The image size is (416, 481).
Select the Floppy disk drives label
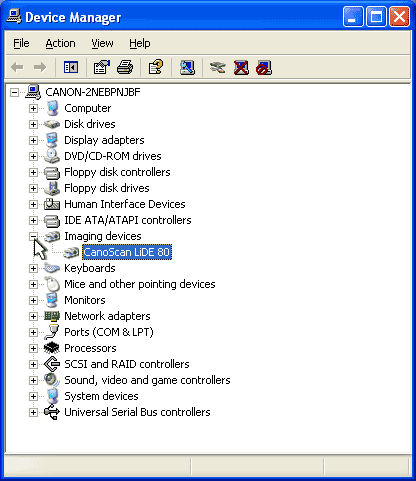(107, 188)
